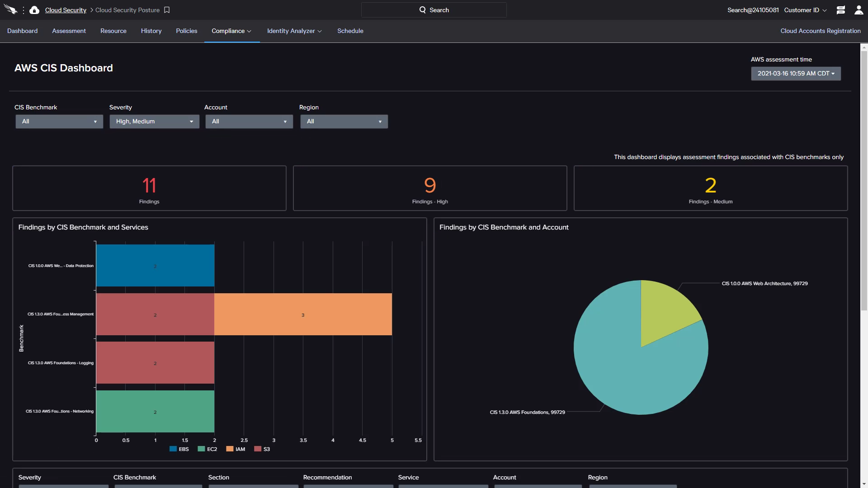Click the 'CIS 1.3.0 AWS Foundations, 99729' label
The image size is (868, 488).
click(527, 413)
